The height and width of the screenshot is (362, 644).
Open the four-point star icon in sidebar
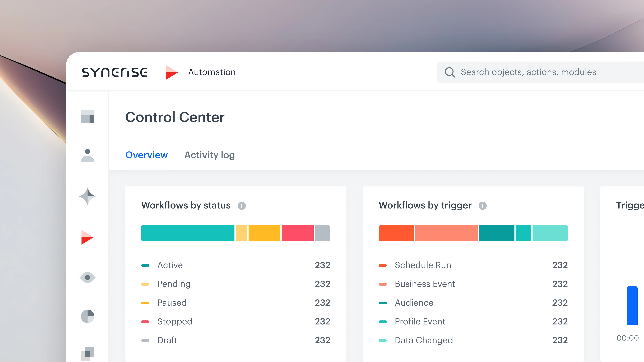coord(88,196)
